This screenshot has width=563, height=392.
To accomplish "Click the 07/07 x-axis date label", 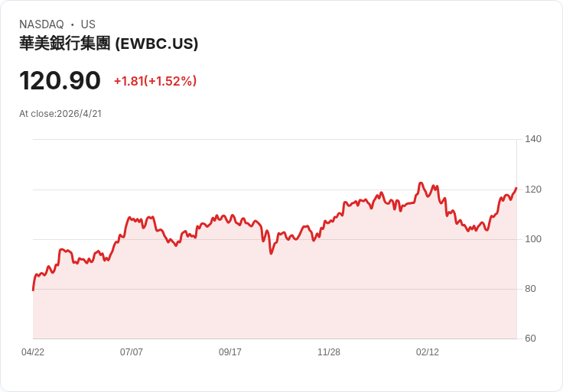I will click(132, 352).
